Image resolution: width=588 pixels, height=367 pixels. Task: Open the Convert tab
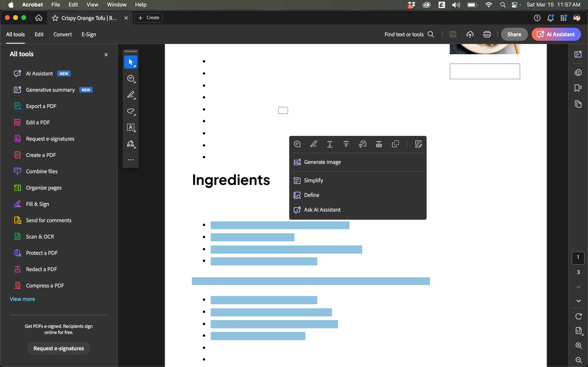62,34
